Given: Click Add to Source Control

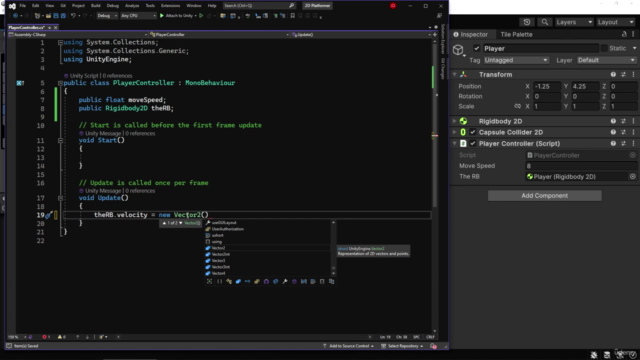Looking at the screenshot, I should click(349, 346).
